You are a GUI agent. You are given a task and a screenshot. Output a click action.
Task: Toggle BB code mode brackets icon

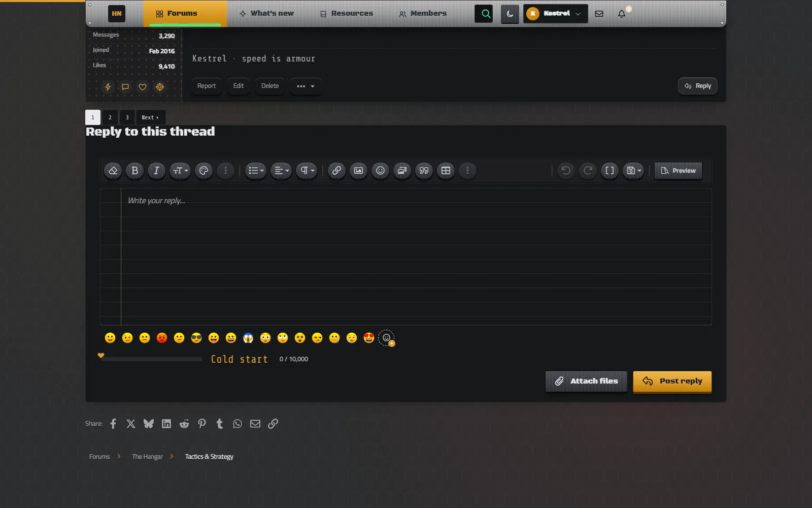click(x=610, y=171)
